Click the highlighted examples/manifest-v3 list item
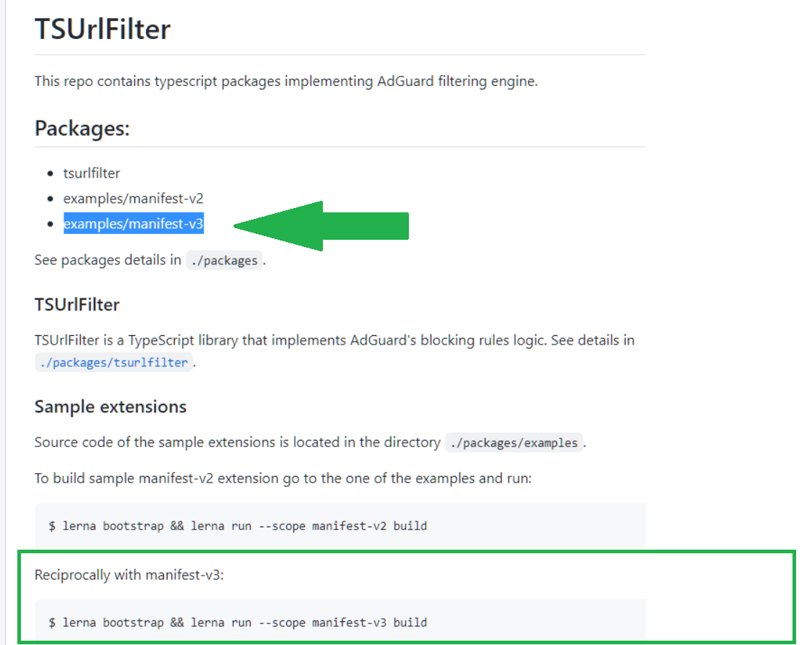 coord(134,225)
